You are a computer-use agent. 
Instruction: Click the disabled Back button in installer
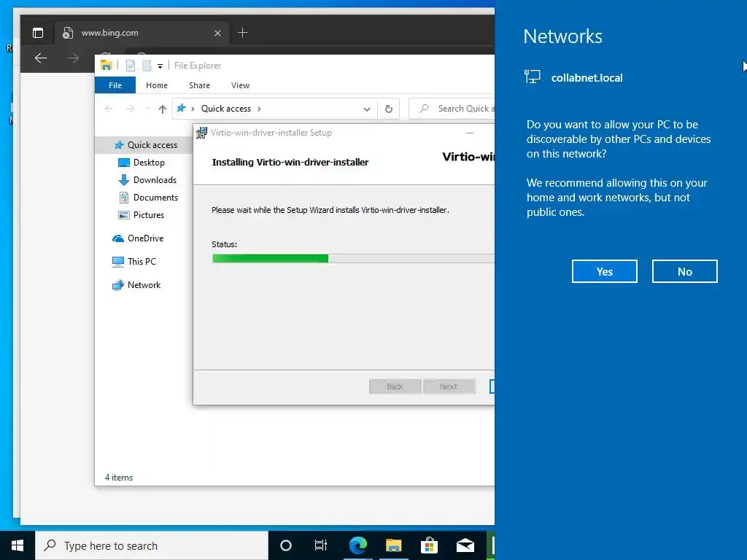395,386
